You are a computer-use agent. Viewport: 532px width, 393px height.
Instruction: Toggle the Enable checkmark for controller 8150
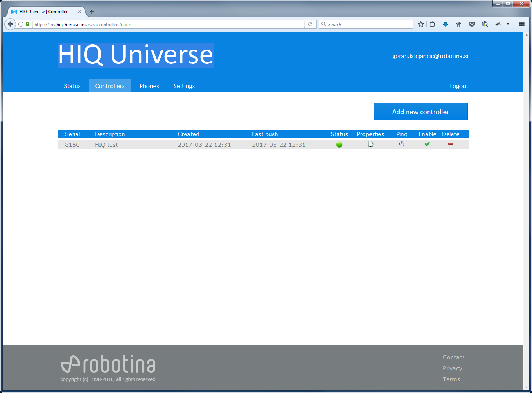427,144
